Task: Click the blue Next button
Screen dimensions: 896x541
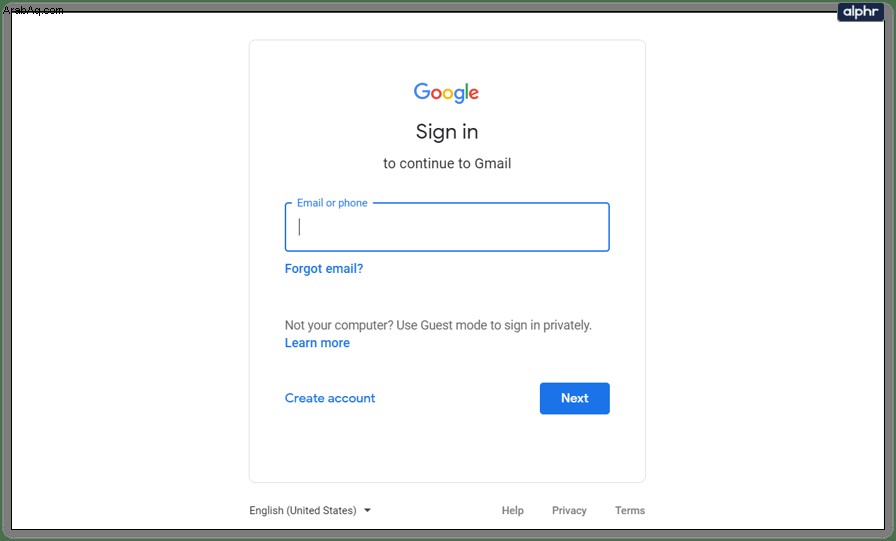Action: 574,398
